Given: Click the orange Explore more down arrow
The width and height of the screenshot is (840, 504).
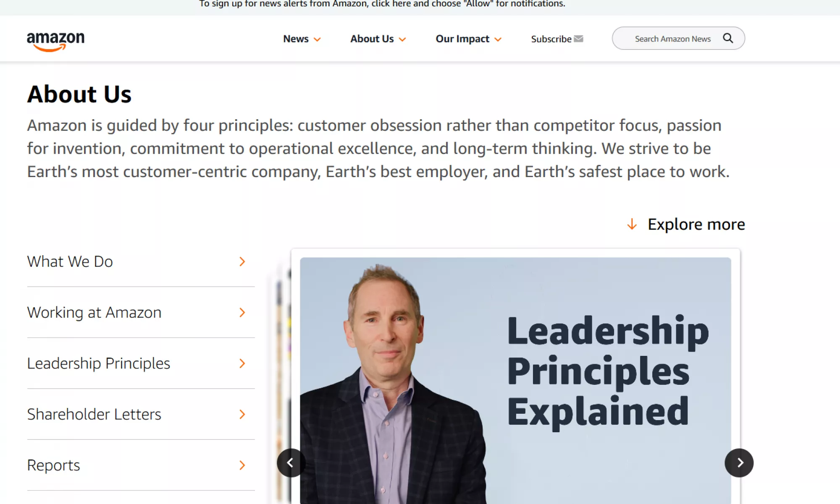Looking at the screenshot, I should point(632,225).
